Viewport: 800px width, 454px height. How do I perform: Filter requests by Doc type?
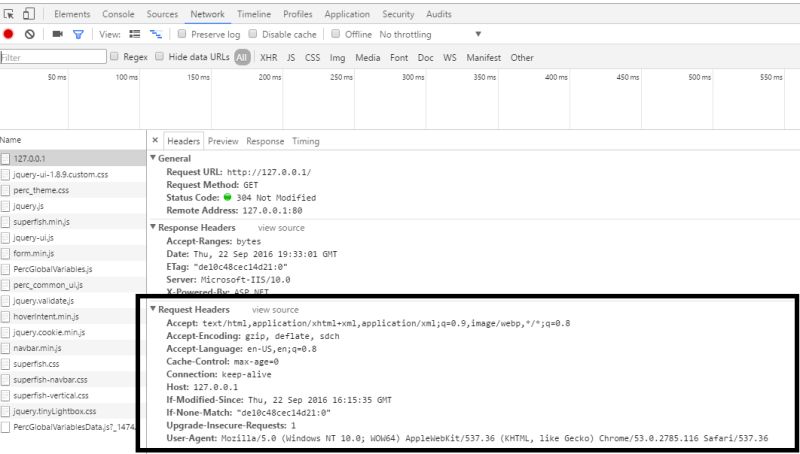(425, 58)
